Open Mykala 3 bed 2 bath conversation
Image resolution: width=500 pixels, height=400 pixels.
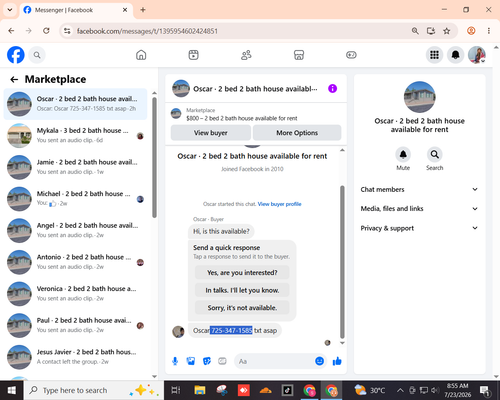(x=75, y=135)
